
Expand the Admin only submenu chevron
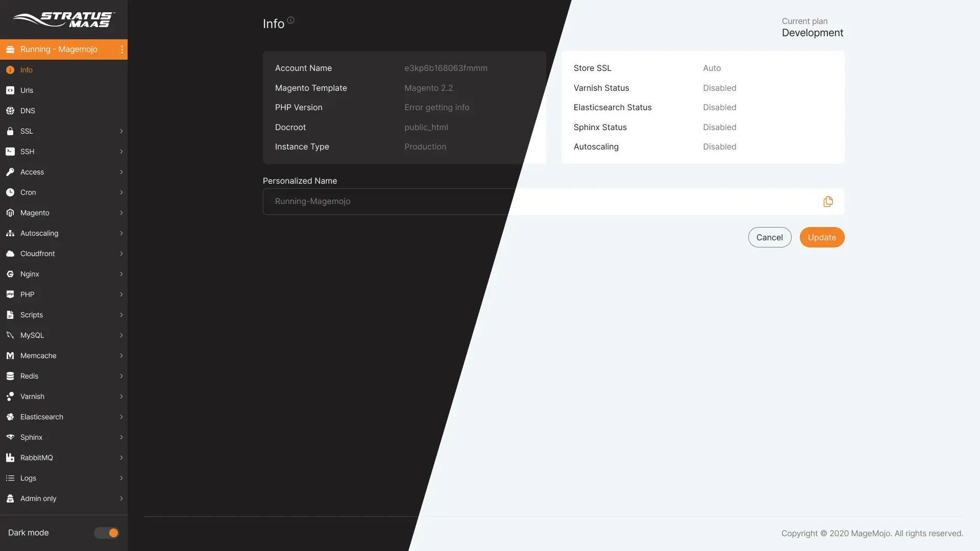click(121, 498)
